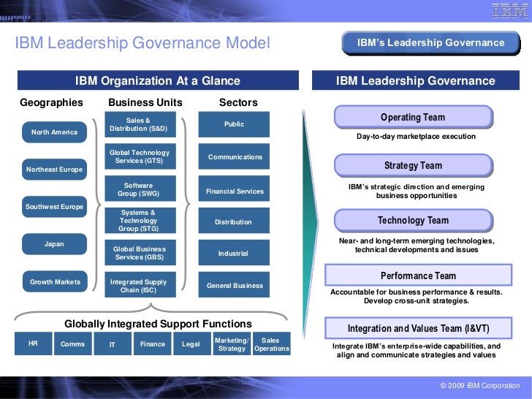
Task: Click the Global Technology Services (GTS) box
Action: click(140, 156)
